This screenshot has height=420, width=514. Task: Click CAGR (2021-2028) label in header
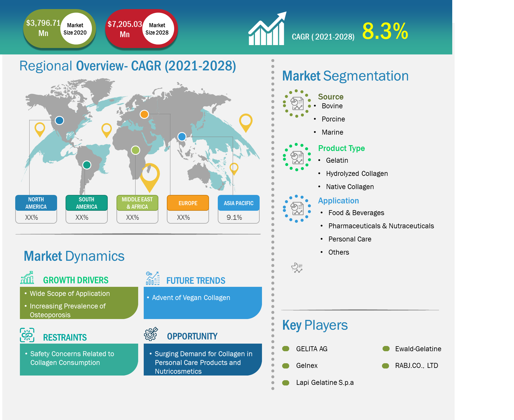pyautogui.click(x=323, y=37)
